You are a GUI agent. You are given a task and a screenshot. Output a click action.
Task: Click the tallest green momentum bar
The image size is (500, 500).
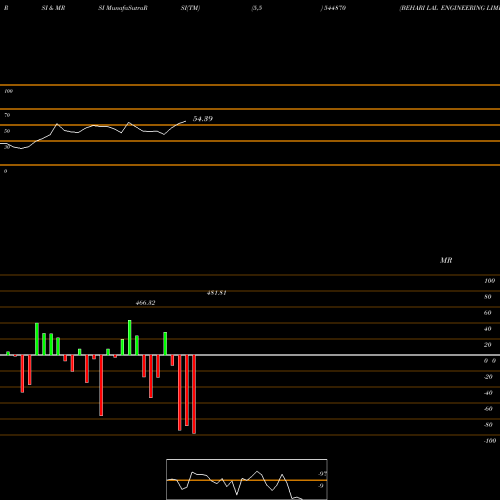pos(130,338)
